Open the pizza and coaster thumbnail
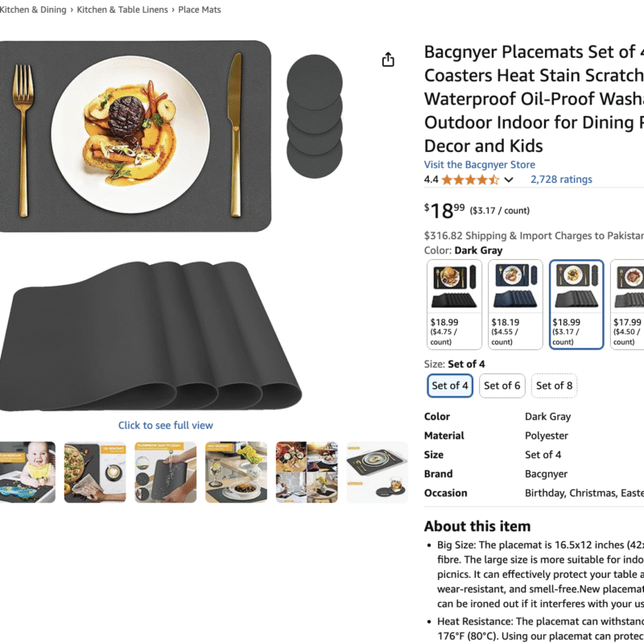 click(x=95, y=473)
